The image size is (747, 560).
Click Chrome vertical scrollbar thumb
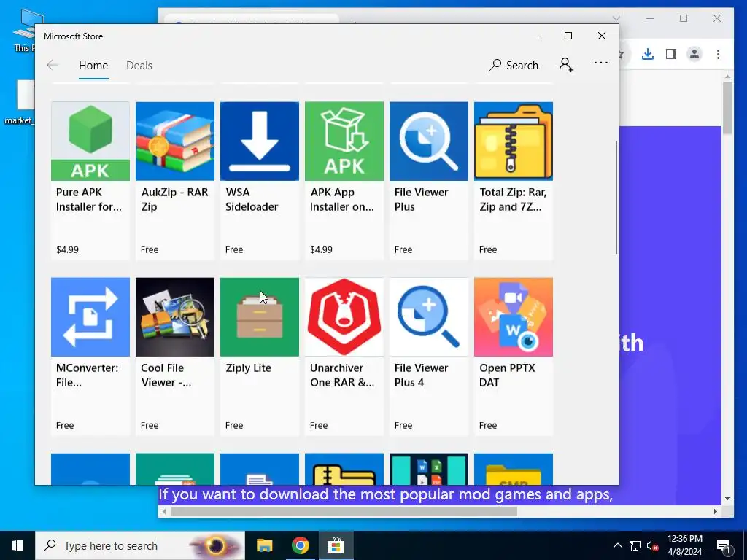[727, 108]
